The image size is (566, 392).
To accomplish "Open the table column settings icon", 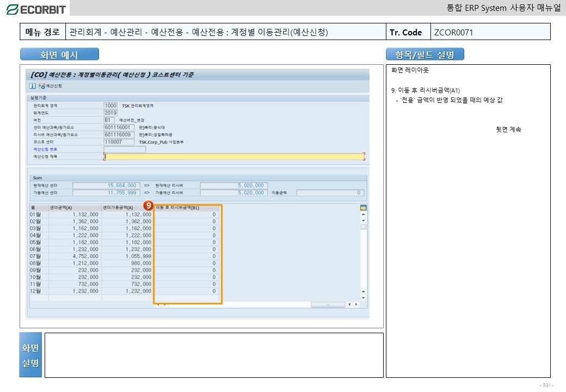I will pyautogui.click(x=363, y=207).
